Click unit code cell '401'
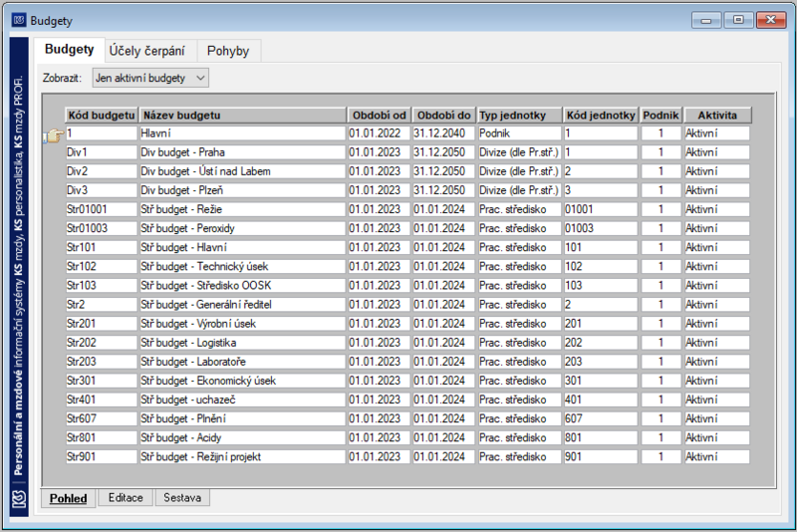Screen dimensions: 797x532 [601, 399]
